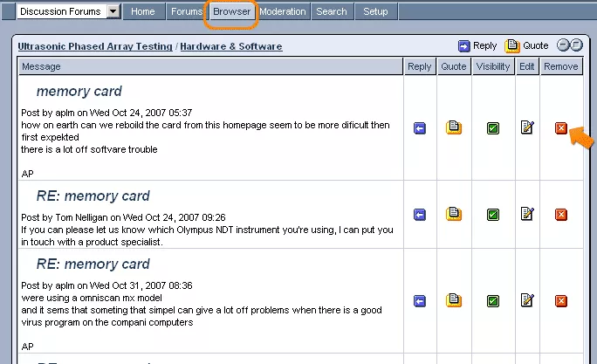Remove the first memory card post
This screenshot has width=597, height=364.
click(x=561, y=128)
